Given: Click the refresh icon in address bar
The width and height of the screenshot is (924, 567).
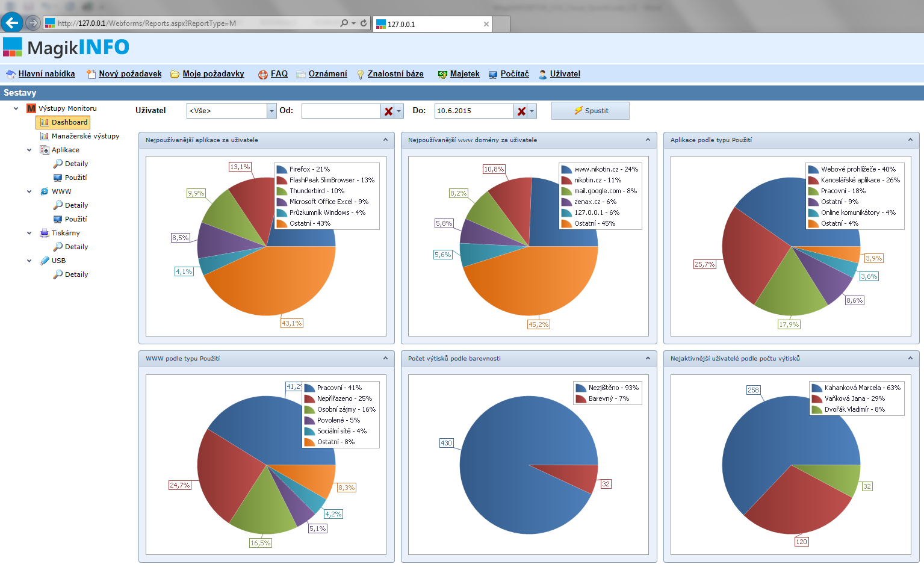Looking at the screenshot, I should (364, 23).
